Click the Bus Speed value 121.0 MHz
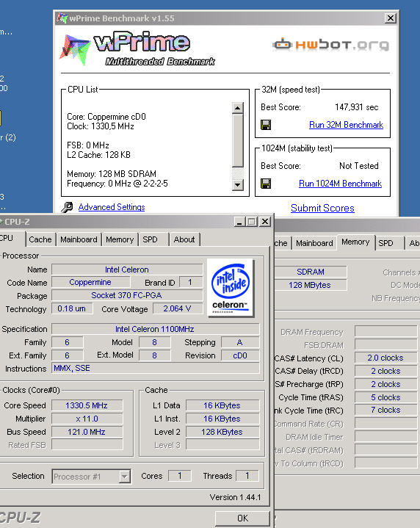Image resolution: width=420 pixels, height=528 pixels. (x=87, y=432)
